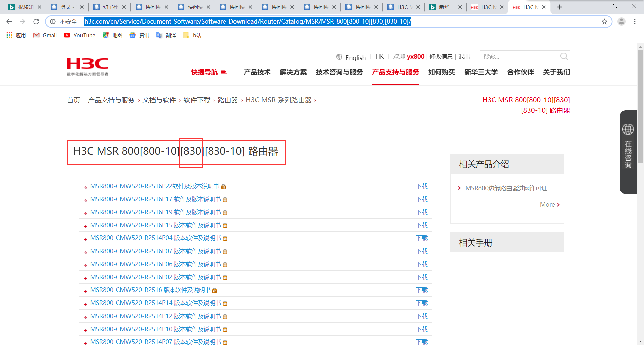Open MSR800-CMW520-R2516P07 software link
Image resolution: width=644 pixels, height=345 pixels.
(156, 251)
